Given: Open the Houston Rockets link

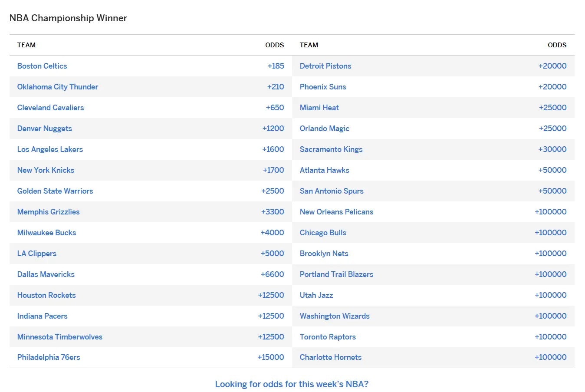Looking at the screenshot, I should [46, 295].
